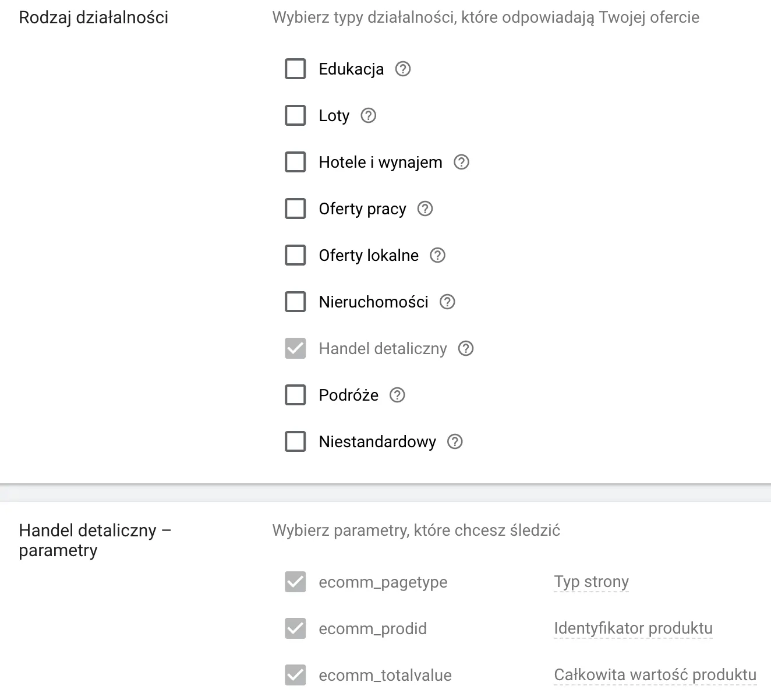Toggle the ecomm_pagetype parameter checkbox
This screenshot has height=700, width=771.
coord(295,582)
